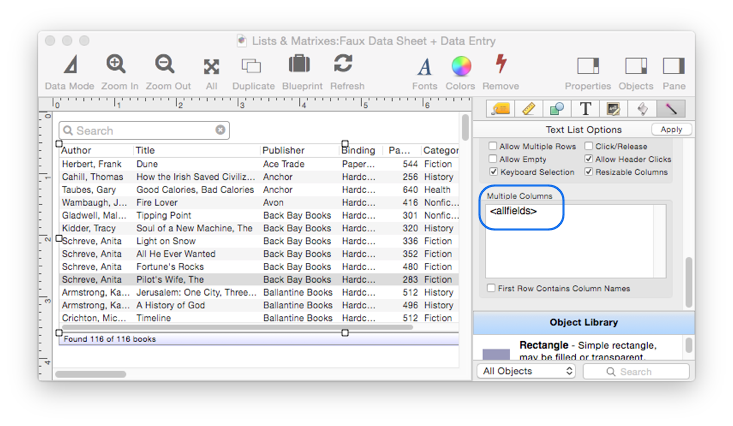
Task: Click the Multiple Columns text box
Action: click(575, 241)
